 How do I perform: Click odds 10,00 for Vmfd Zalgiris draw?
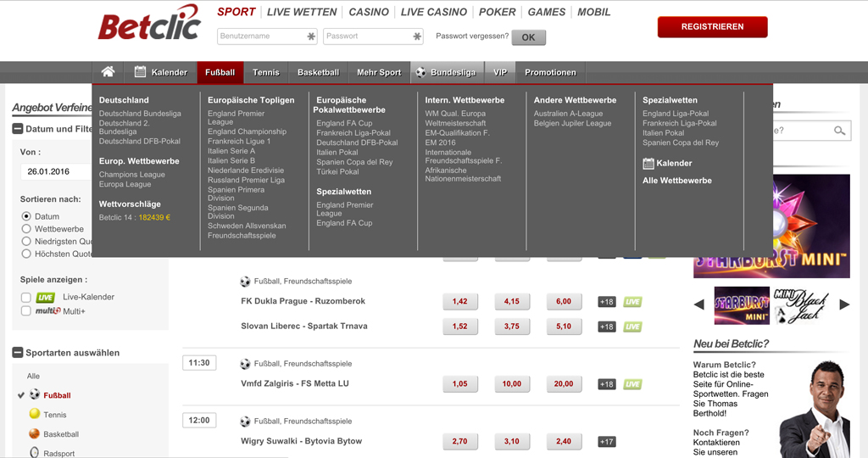click(x=511, y=384)
